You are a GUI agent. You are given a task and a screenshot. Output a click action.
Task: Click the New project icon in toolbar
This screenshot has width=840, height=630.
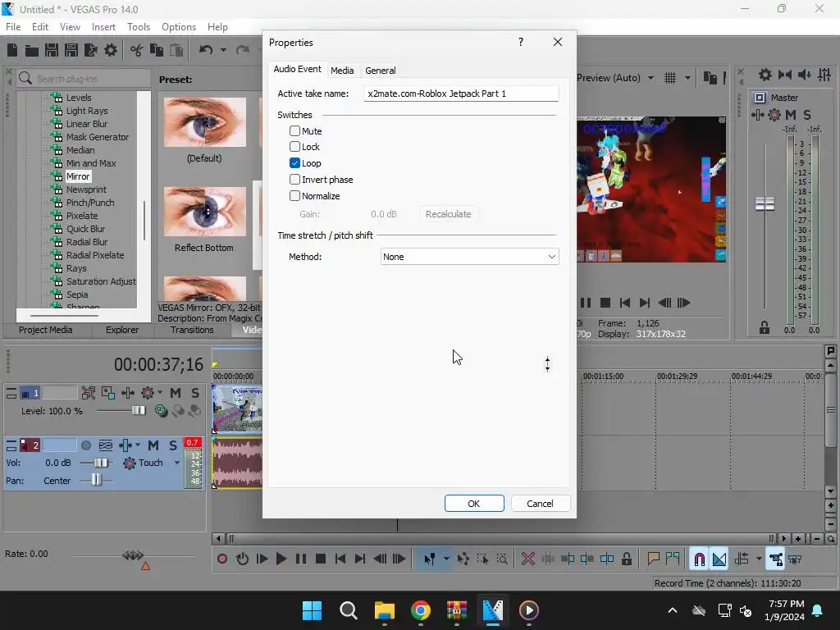[x=12, y=50]
